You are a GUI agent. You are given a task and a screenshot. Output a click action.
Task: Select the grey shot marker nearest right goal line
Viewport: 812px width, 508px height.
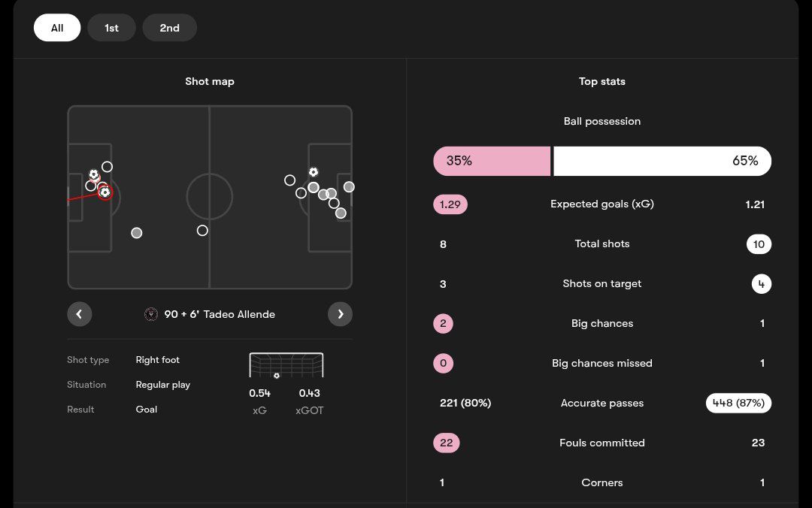point(349,187)
